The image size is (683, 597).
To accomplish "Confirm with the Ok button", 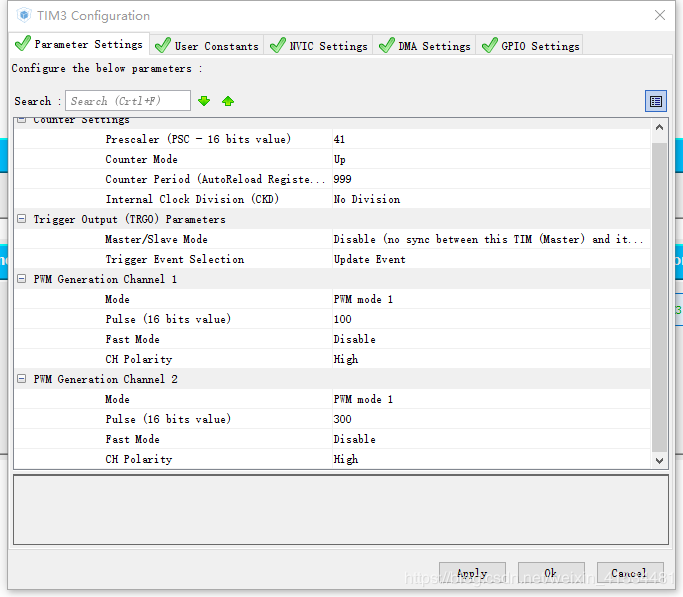I will coord(551,573).
